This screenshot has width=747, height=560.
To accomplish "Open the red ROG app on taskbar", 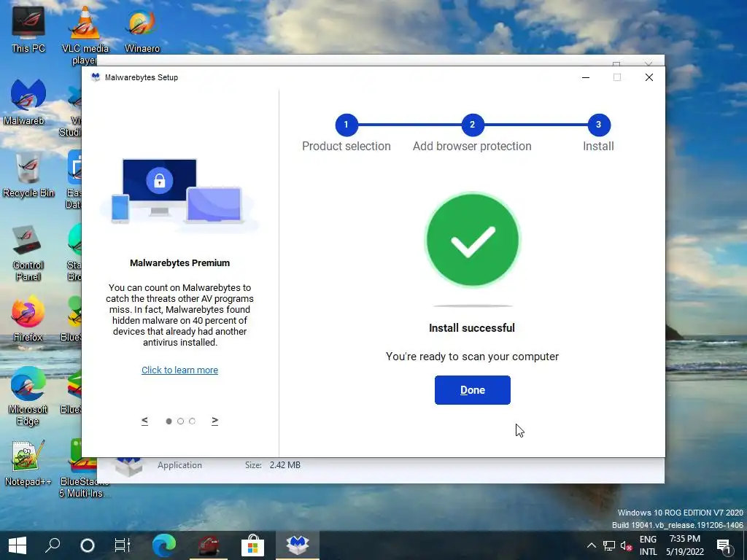I will pyautogui.click(x=208, y=545).
